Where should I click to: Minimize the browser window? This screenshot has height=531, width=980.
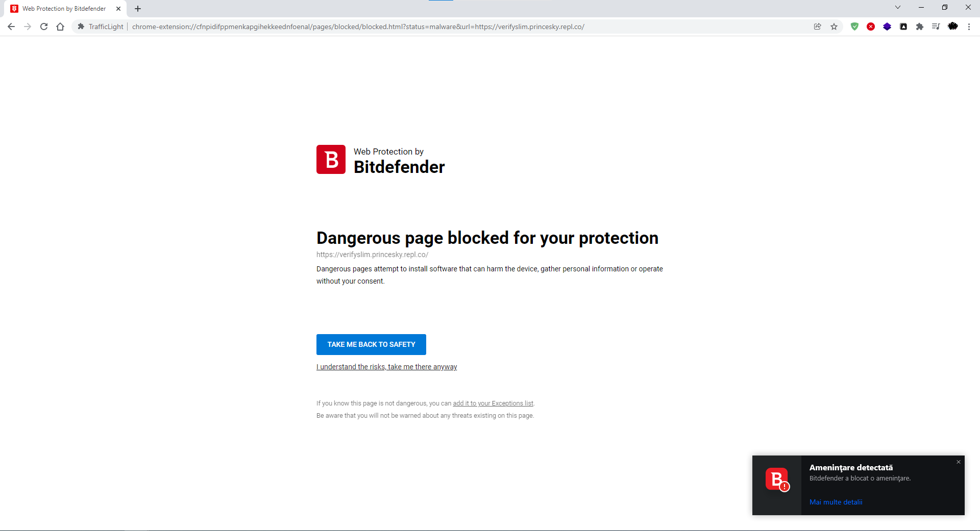tap(921, 8)
